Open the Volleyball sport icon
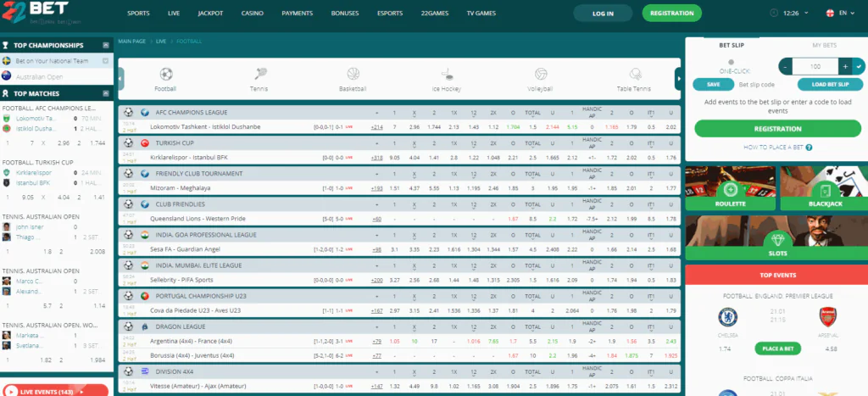Screen dimensions: 868x396 click(541, 75)
